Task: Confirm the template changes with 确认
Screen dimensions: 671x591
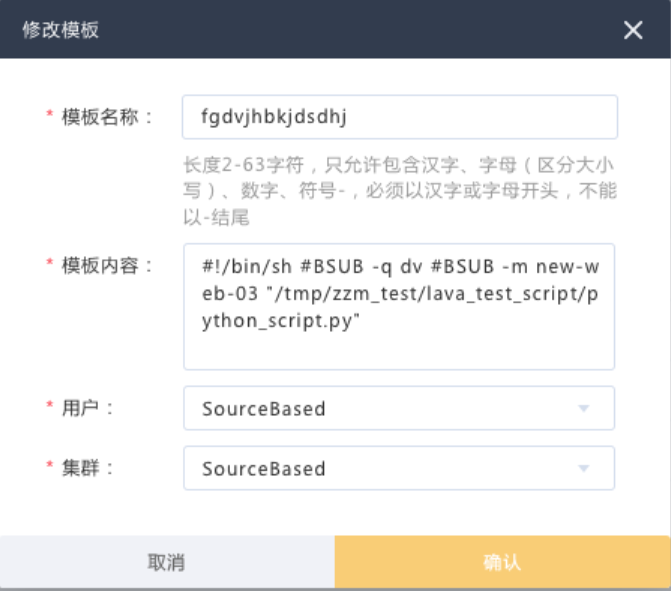Action: click(502, 562)
